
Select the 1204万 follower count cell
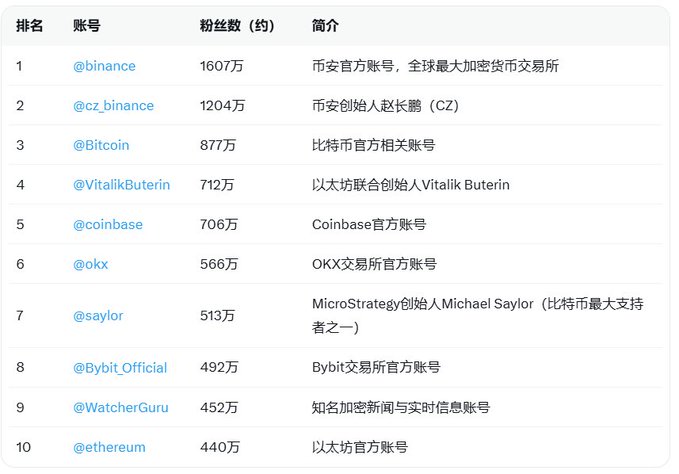[222, 106]
